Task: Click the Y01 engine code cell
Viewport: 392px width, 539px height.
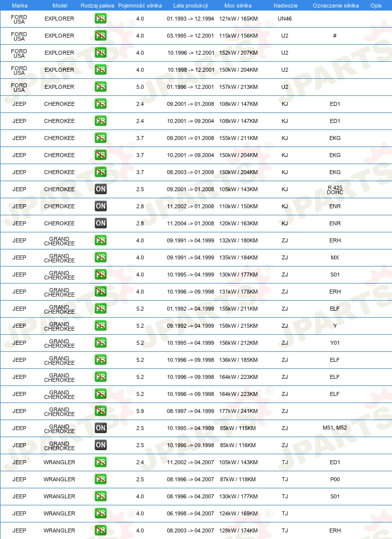Action: coord(335,343)
